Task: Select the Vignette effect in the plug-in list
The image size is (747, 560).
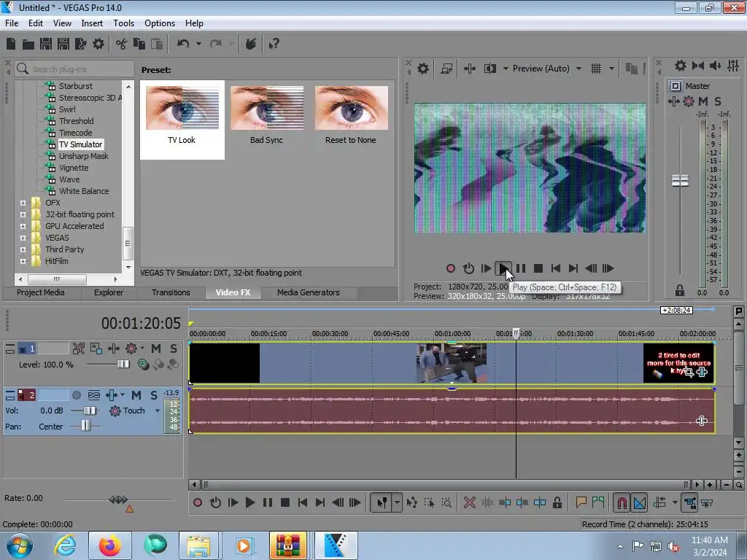Action: [74, 168]
